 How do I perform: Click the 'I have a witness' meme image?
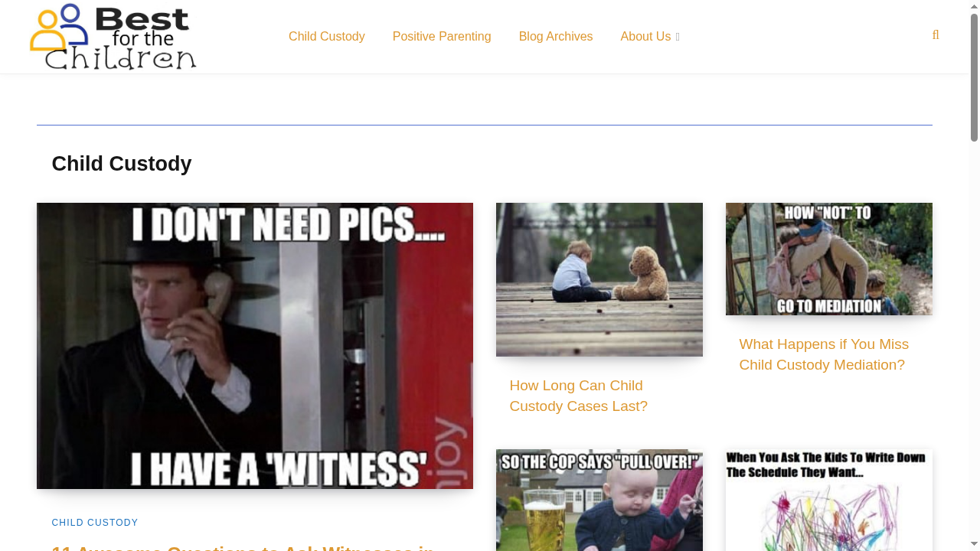coord(254,345)
